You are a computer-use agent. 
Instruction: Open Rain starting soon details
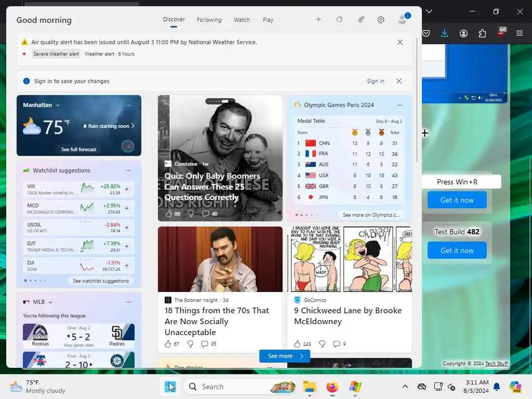pyautogui.click(x=109, y=126)
